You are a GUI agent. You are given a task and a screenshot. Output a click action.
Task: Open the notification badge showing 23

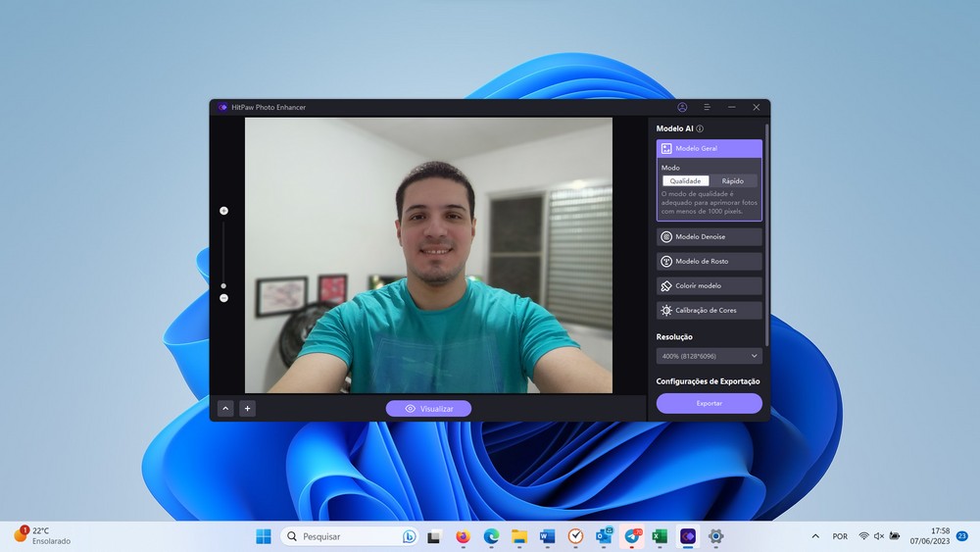point(962,536)
